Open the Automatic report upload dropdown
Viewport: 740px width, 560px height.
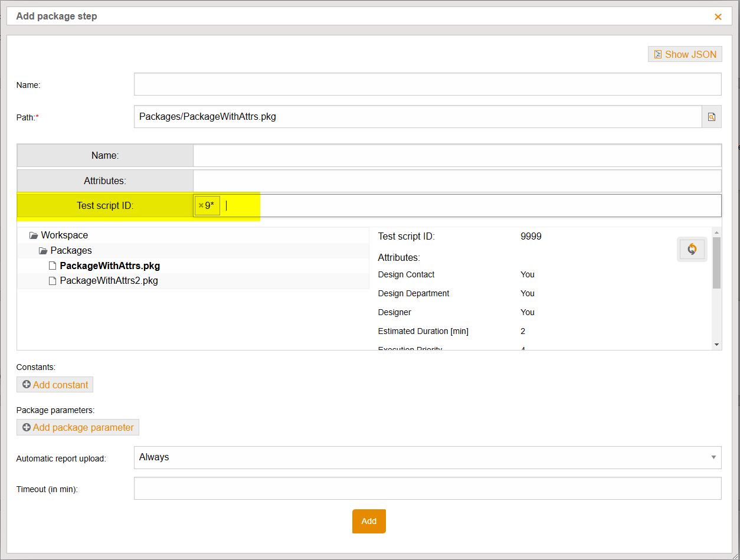(712, 457)
